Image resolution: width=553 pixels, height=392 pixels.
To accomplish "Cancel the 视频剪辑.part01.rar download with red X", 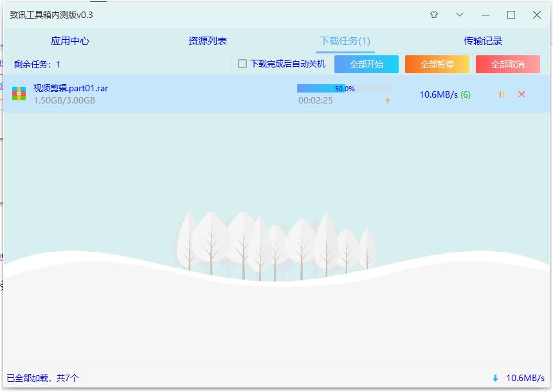I will [521, 94].
